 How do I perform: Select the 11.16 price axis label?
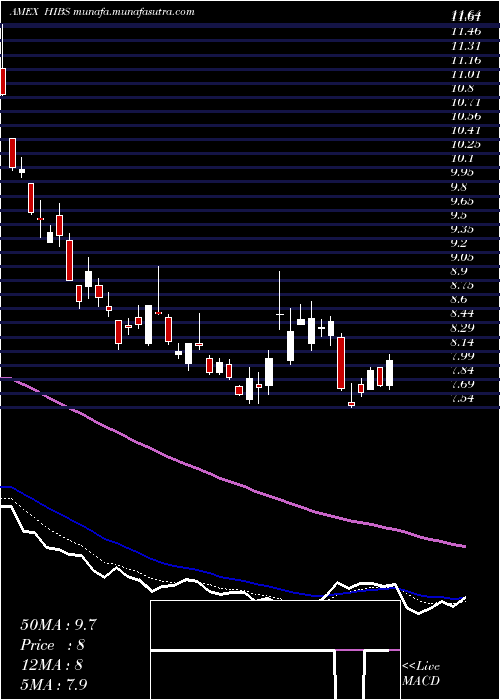click(466, 60)
